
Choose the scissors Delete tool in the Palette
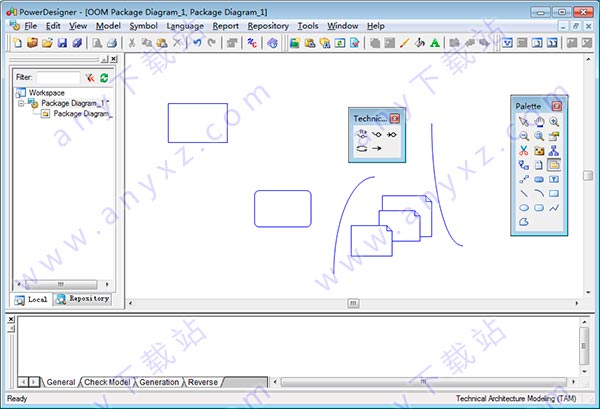pyautogui.click(x=523, y=150)
